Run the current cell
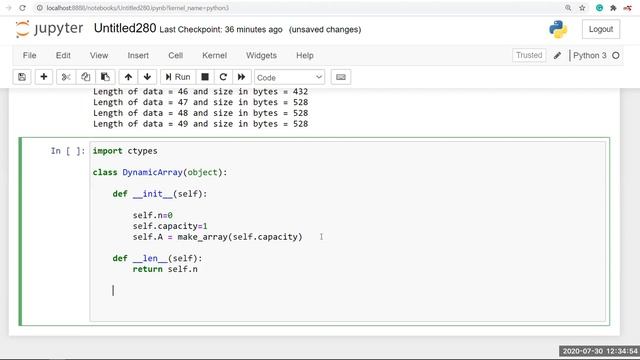The width and height of the screenshot is (640, 360). 178,77
